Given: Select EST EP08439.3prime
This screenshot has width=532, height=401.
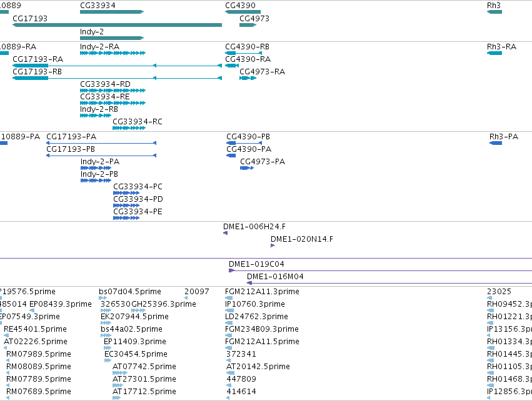Looking at the screenshot, I should coord(32,310).
